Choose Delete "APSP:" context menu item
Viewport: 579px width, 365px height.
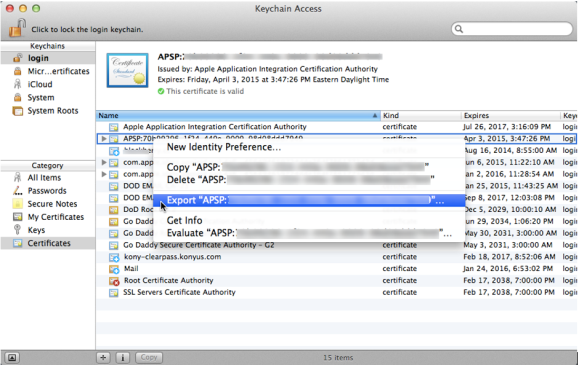click(309, 180)
